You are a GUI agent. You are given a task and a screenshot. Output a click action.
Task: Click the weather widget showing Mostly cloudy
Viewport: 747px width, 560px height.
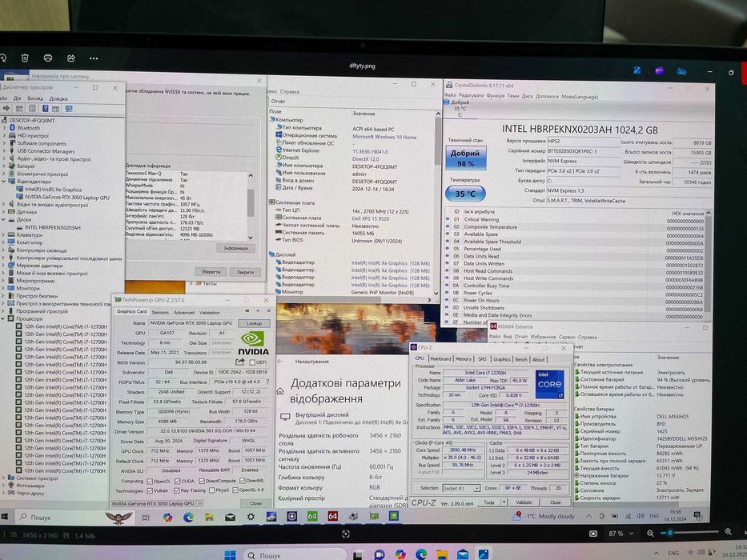coord(544,516)
